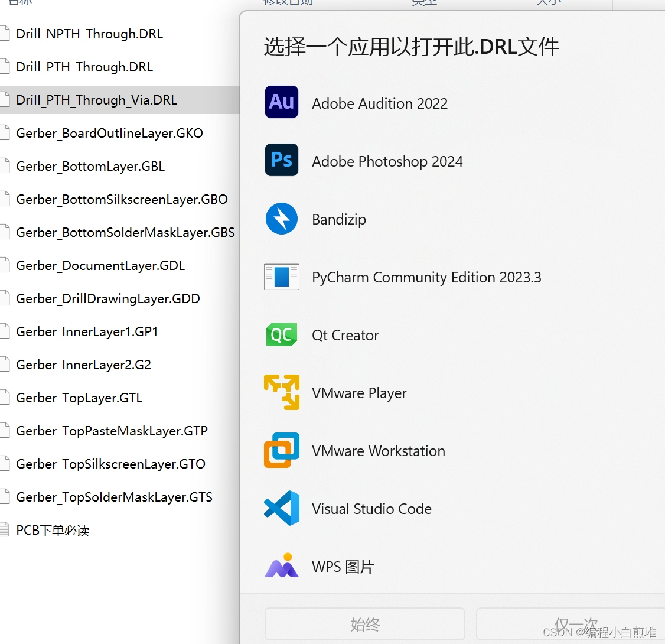
Task: Click the green Qt Creator QC icon
Action: 282,334
